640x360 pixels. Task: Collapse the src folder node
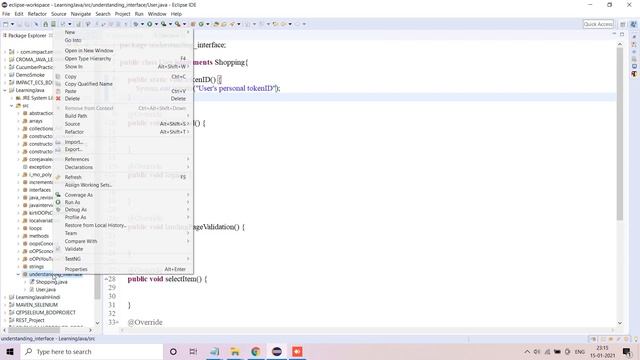coord(11,106)
